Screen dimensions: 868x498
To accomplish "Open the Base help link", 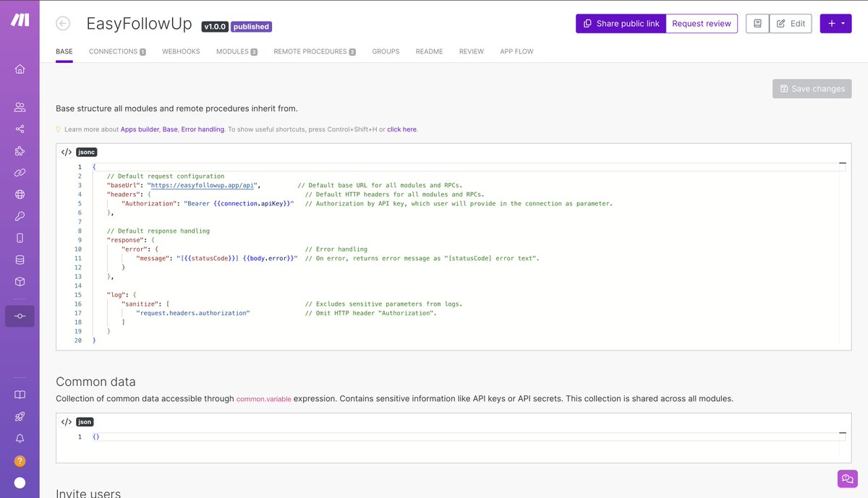I will click(x=170, y=129).
